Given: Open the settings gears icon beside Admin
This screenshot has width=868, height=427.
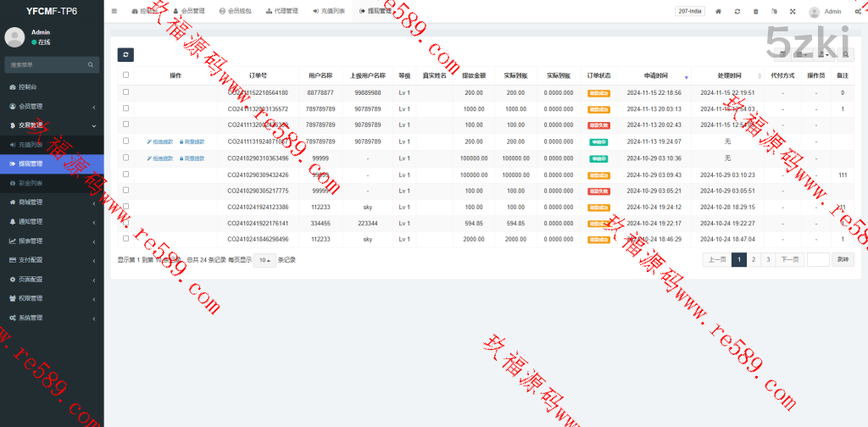Looking at the screenshot, I should [x=858, y=11].
